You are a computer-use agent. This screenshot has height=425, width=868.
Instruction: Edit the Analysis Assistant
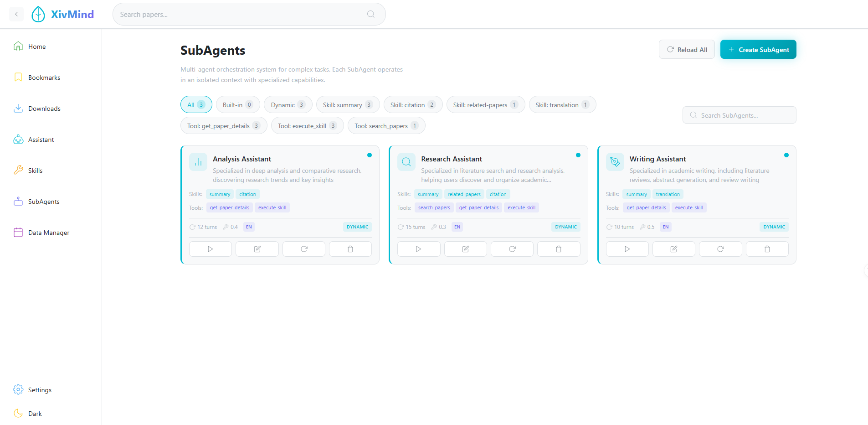257,249
